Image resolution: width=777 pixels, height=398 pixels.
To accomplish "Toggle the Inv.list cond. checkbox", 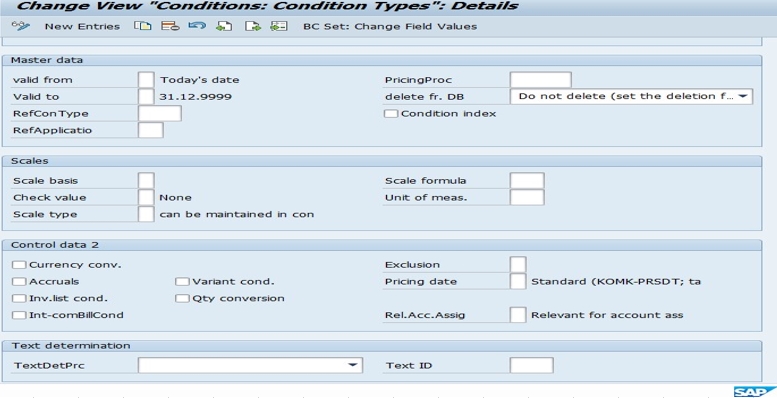I will [19, 298].
